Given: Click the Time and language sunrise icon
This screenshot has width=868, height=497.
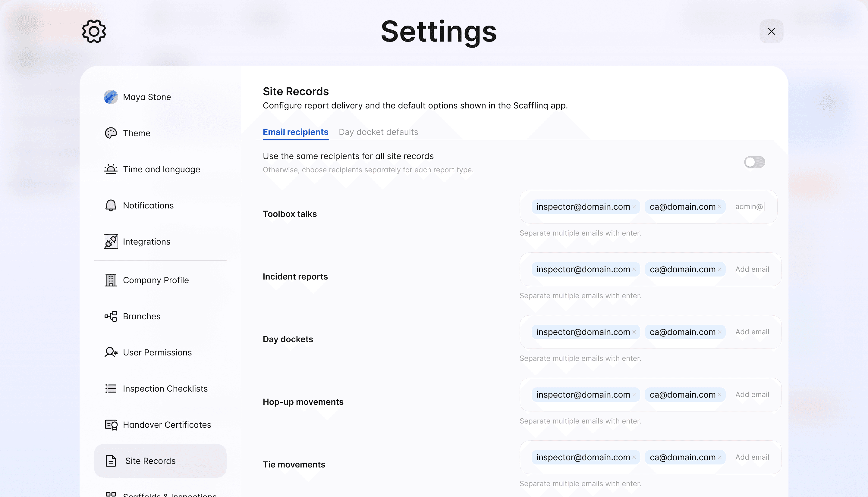Looking at the screenshot, I should tap(111, 169).
